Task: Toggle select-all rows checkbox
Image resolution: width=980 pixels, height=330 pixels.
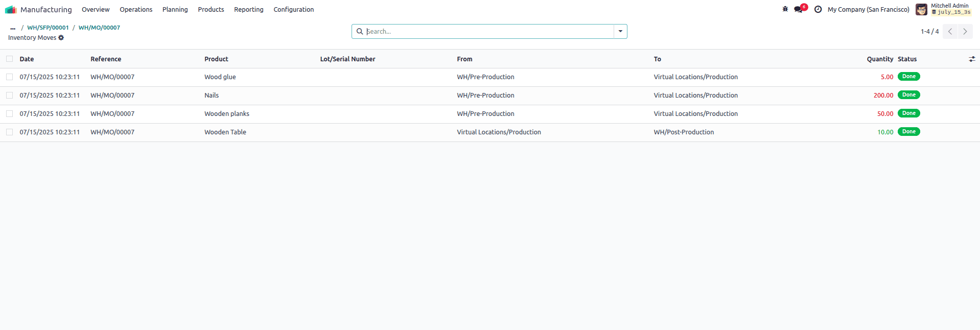Action: coord(10,59)
